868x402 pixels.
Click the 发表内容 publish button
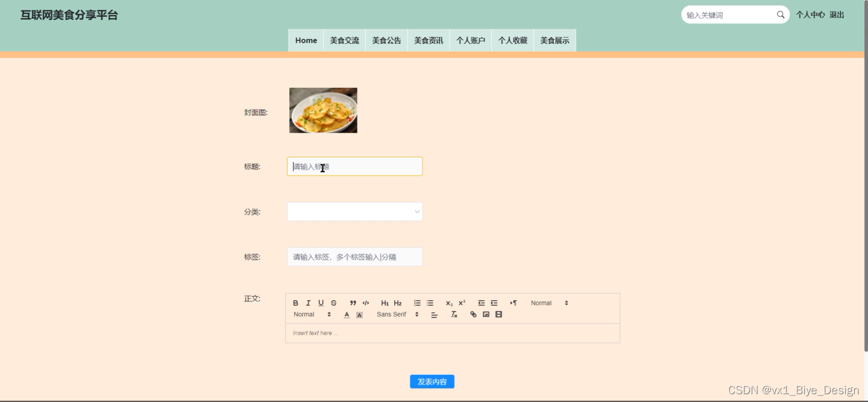point(432,382)
